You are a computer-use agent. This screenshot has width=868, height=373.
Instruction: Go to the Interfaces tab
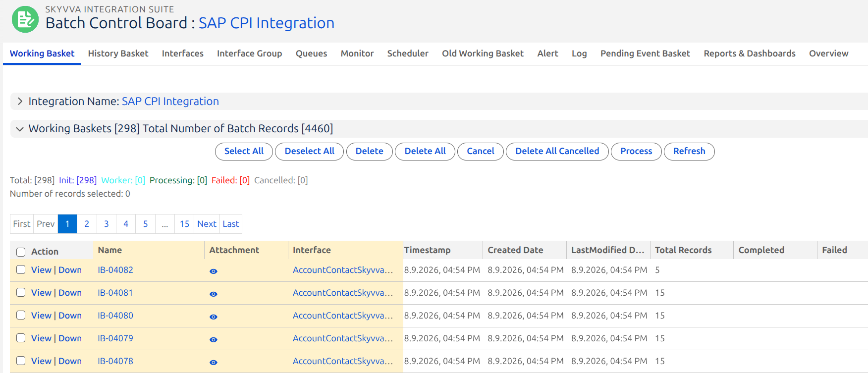click(182, 53)
